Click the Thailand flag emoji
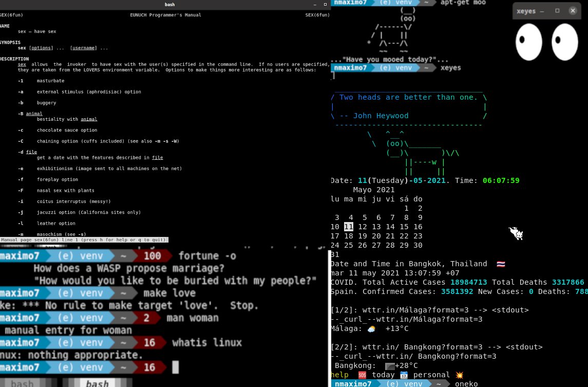 tap(501, 263)
